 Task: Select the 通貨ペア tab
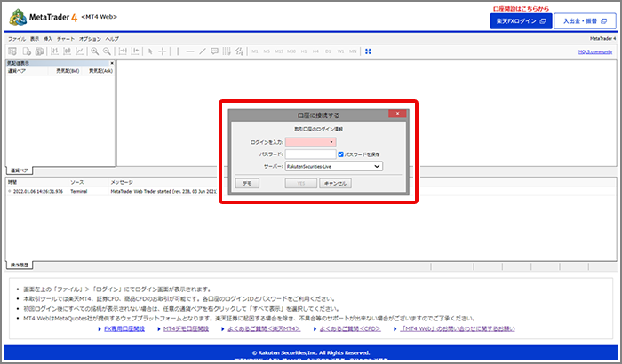click(x=20, y=170)
